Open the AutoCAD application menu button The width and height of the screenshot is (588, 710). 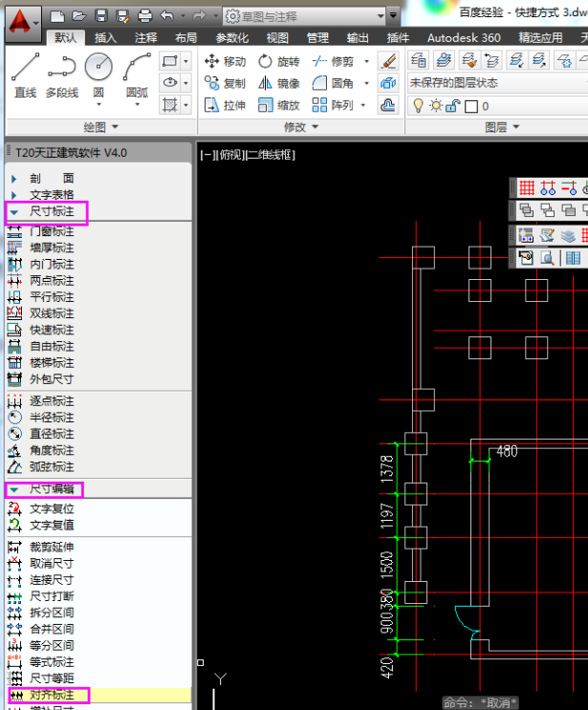[x=24, y=23]
